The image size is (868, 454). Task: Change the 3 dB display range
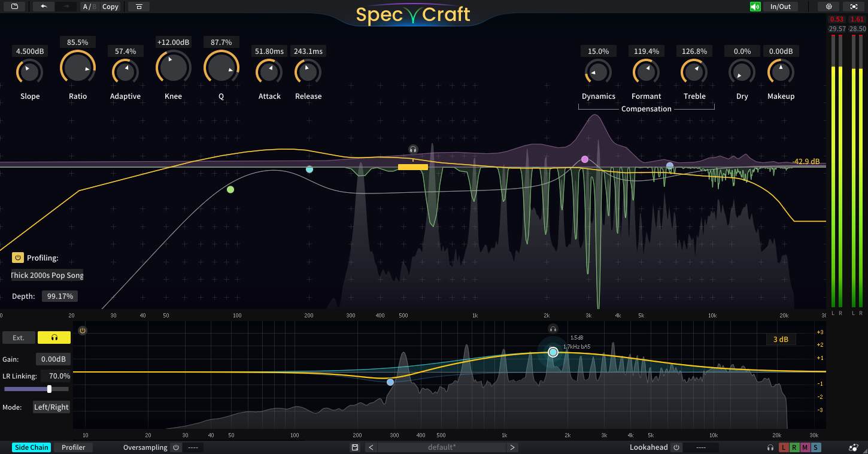tap(781, 339)
